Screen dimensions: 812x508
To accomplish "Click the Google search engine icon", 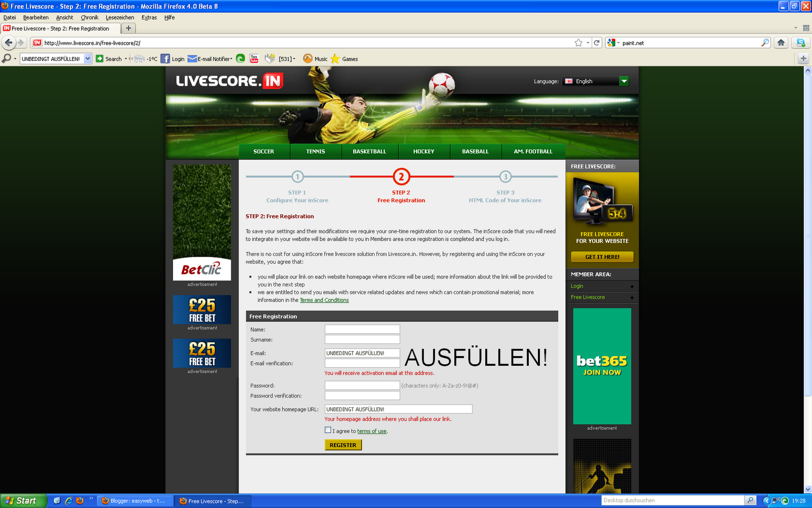I will [x=611, y=43].
